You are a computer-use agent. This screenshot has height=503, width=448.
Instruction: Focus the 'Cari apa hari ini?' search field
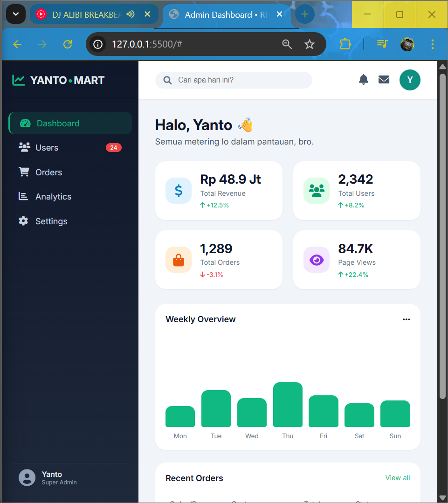(234, 80)
